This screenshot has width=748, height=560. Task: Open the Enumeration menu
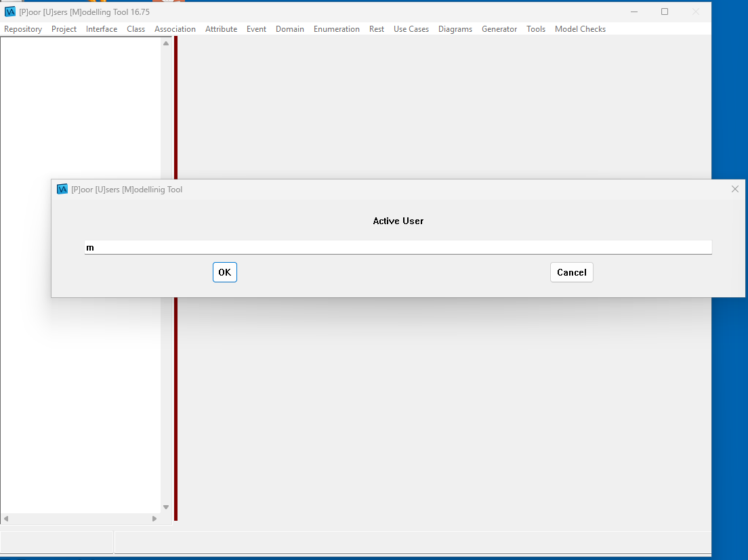tap(337, 29)
